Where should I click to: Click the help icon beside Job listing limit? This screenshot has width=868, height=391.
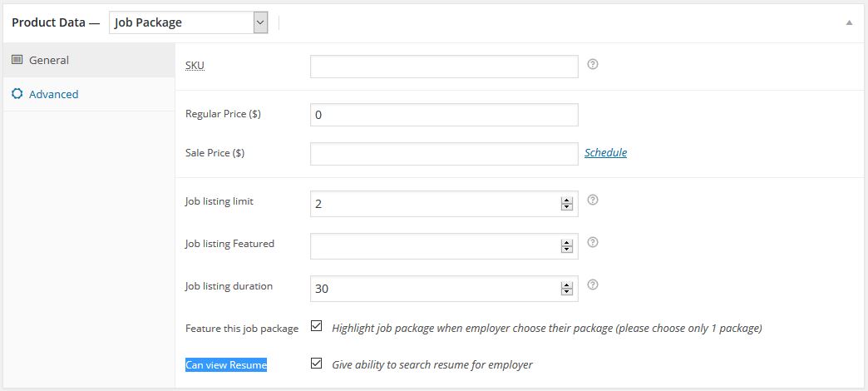(x=592, y=200)
